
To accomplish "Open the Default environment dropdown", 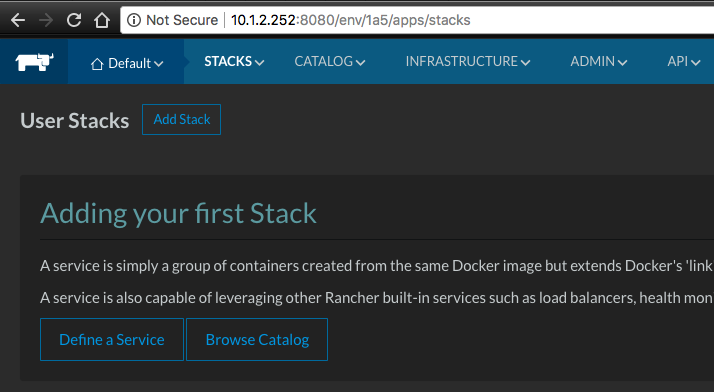I will pyautogui.click(x=127, y=63).
